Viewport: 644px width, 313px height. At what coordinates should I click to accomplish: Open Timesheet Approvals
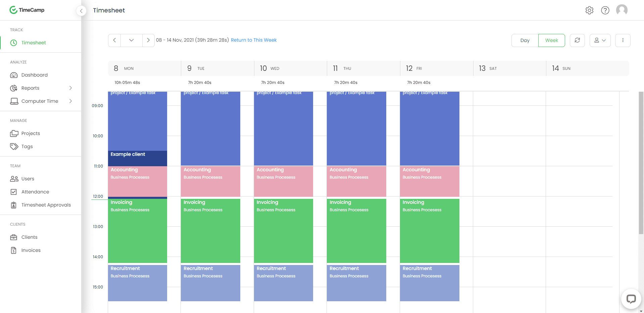pos(46,205)
